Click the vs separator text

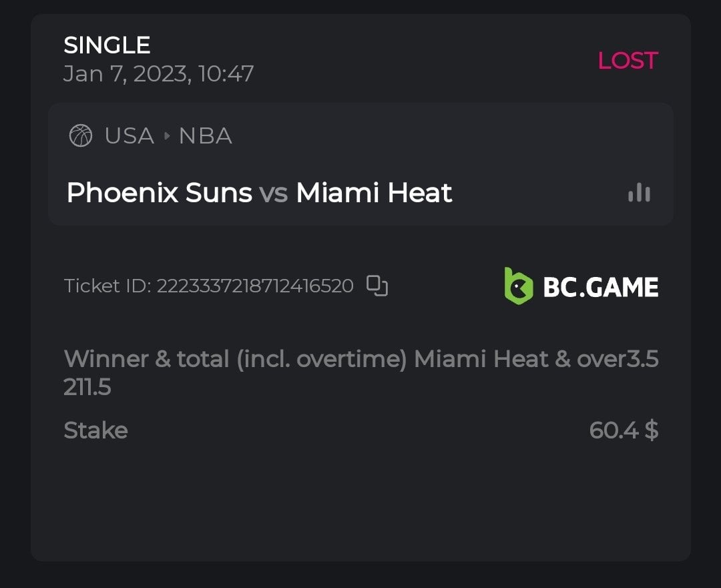[x=273, y=194]
